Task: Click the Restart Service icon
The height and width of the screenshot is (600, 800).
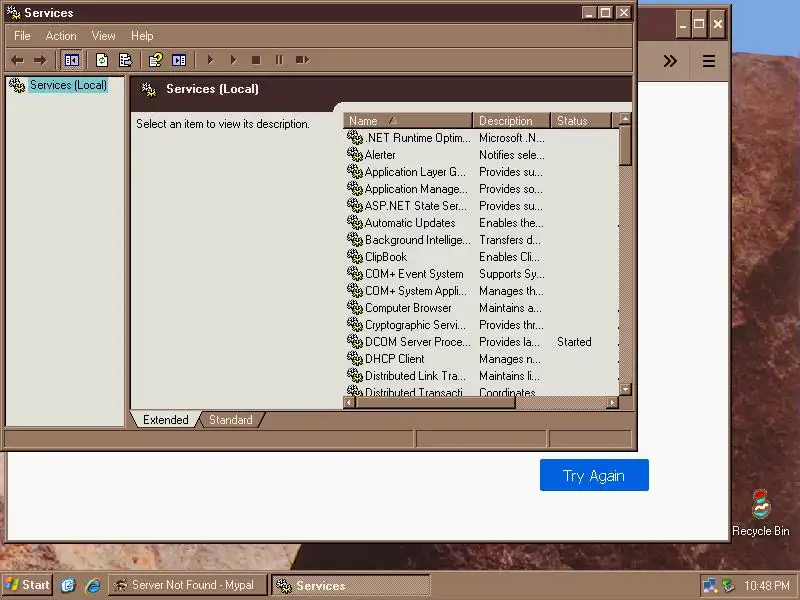Action: 303,60
